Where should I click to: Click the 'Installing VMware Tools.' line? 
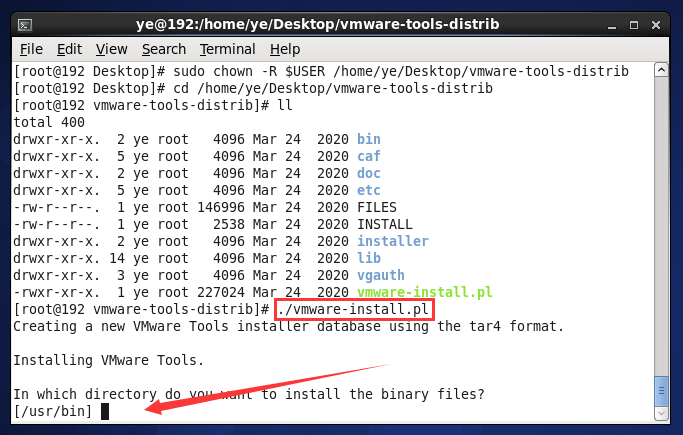click(108, 361)
